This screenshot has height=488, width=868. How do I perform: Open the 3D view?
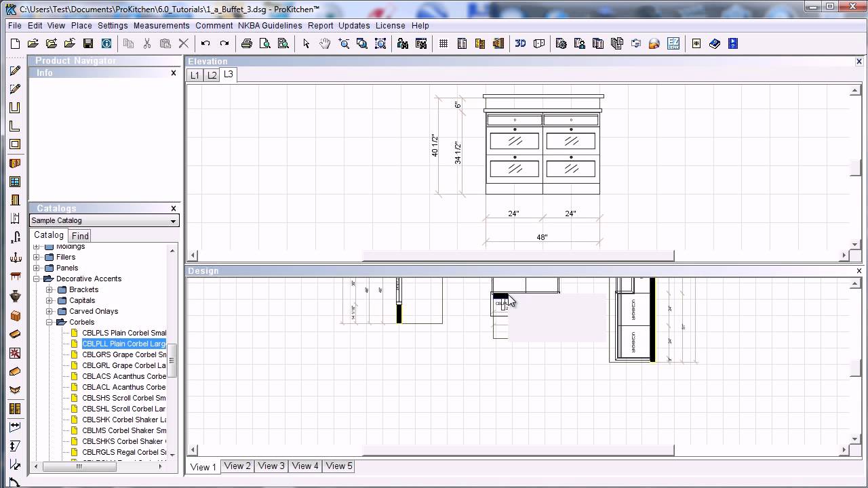(520, 43)
